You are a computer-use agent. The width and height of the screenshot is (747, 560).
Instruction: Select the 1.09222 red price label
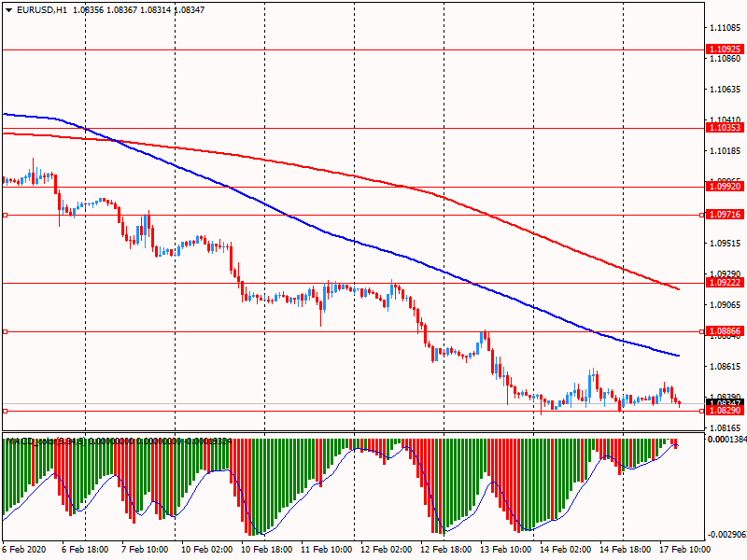[726, 283]
